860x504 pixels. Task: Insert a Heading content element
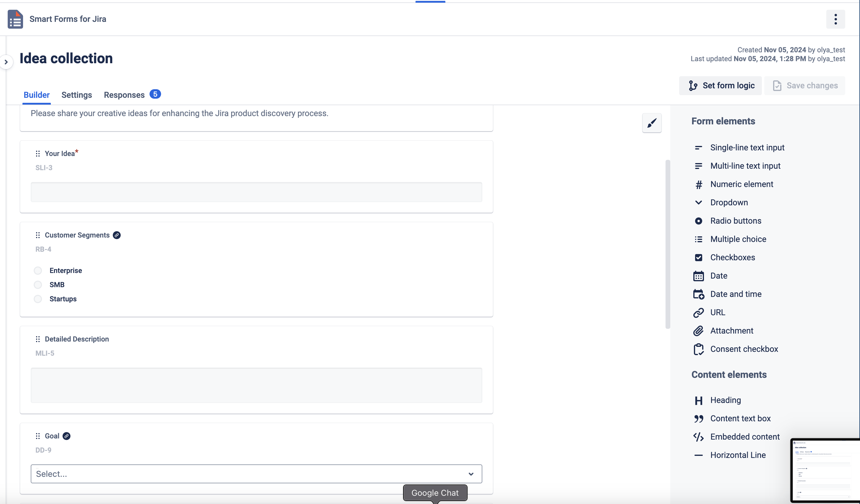point(725,400)
